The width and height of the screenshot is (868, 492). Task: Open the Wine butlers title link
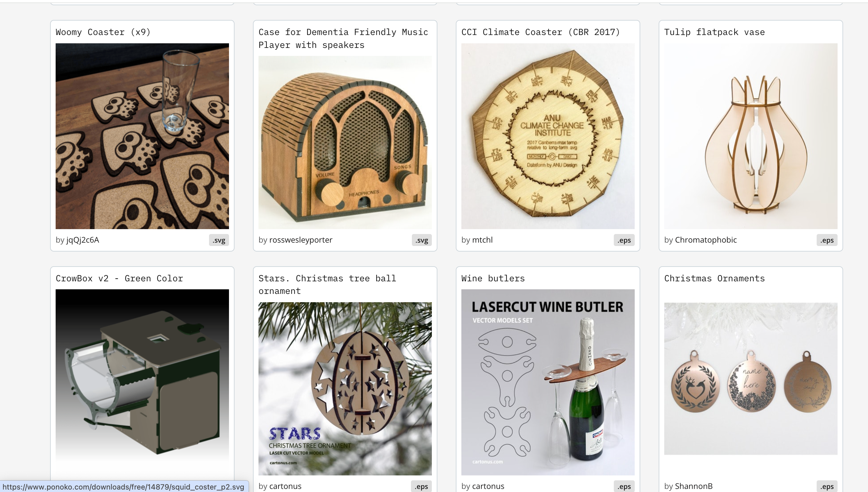coord(493,279)
